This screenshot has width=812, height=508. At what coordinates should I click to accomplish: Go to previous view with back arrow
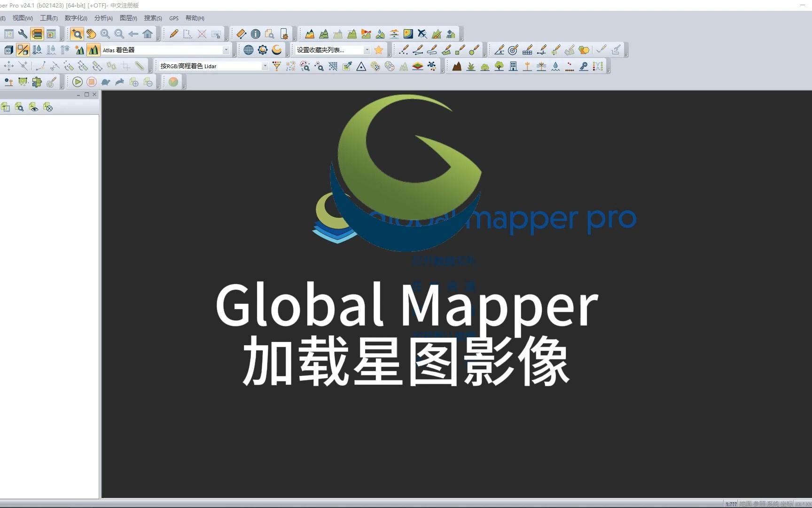(x=133, y=34)
